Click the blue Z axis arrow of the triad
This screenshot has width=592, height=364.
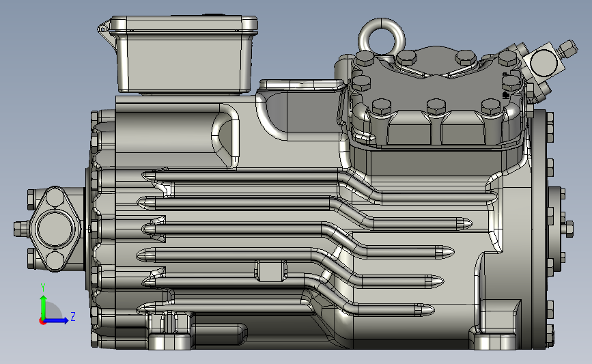(57, 320)
